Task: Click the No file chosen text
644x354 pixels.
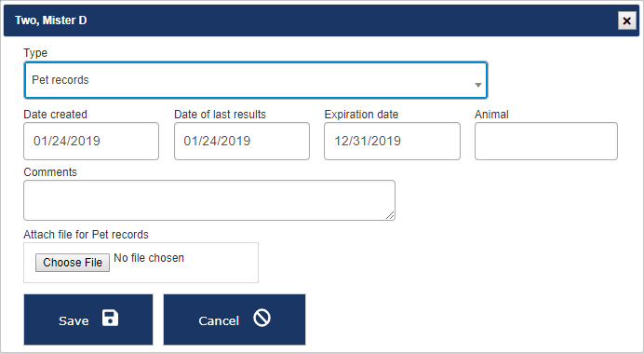Action: (149, 258)
